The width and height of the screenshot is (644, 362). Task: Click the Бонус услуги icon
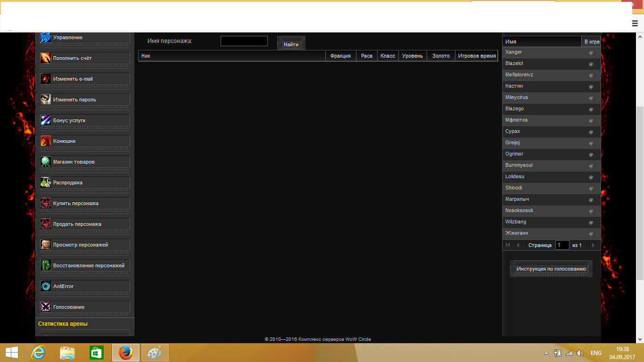45,120
